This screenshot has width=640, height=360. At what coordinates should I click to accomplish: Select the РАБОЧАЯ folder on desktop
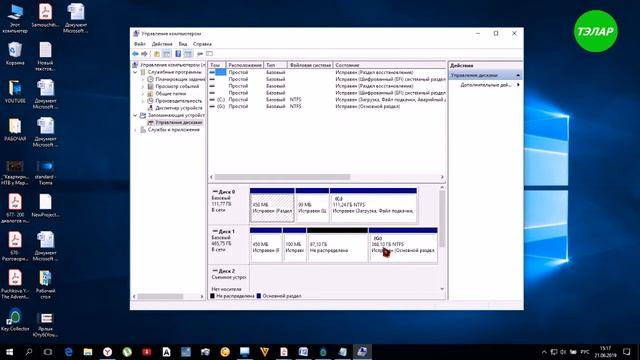[x=15, y=129]
